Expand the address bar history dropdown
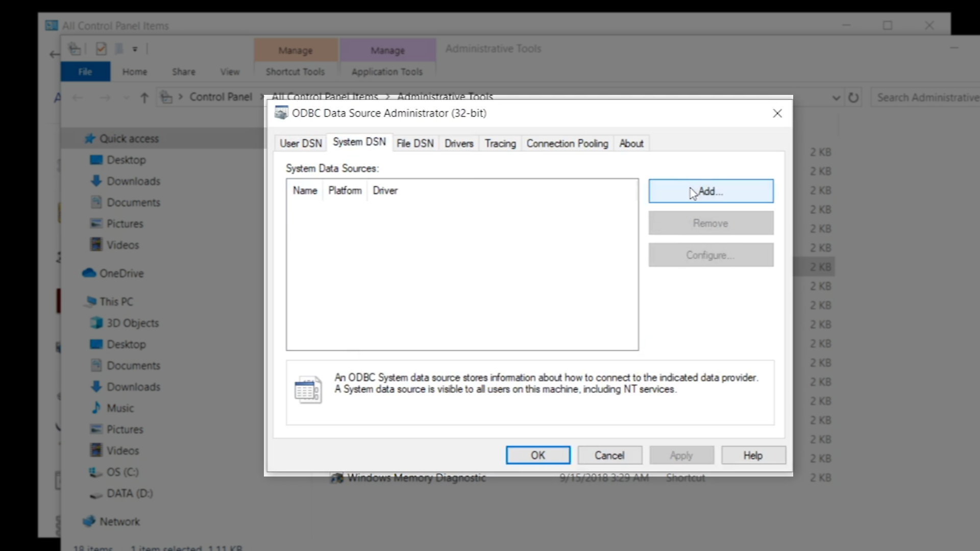The width and height of the screenshot is (980, 551). pyautogui.click(x=836, y=97)
